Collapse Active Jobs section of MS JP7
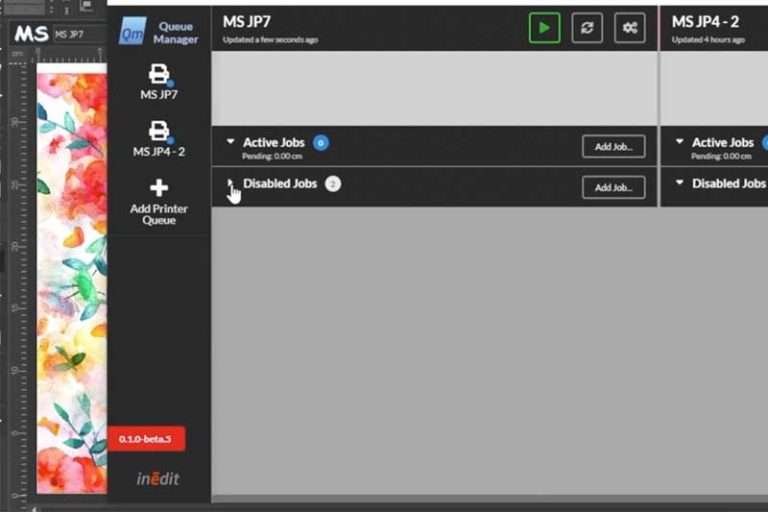Image resolution: width=768 pixels, height=512 pixels. pos(230,143)
